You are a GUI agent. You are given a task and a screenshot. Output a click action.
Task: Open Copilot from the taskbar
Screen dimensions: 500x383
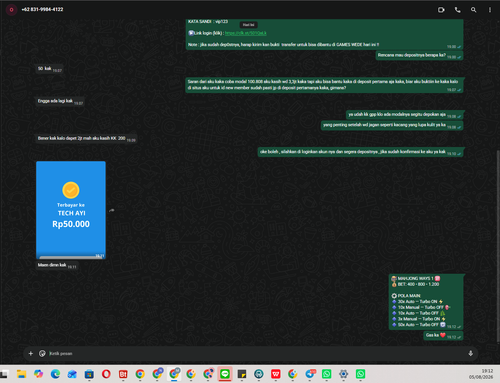38,374
